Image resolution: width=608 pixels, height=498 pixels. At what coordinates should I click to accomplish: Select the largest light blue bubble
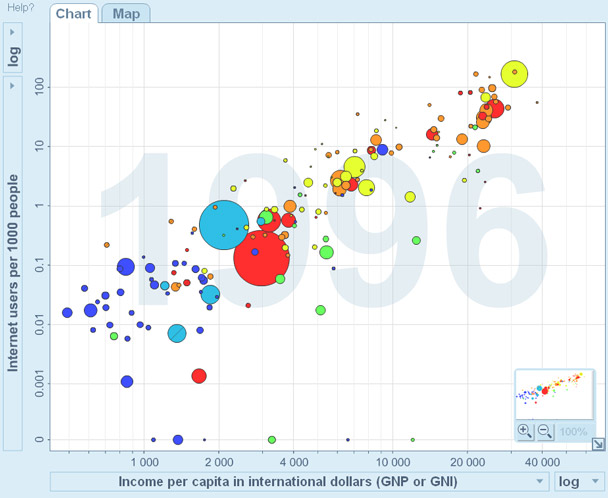[224, 225]
